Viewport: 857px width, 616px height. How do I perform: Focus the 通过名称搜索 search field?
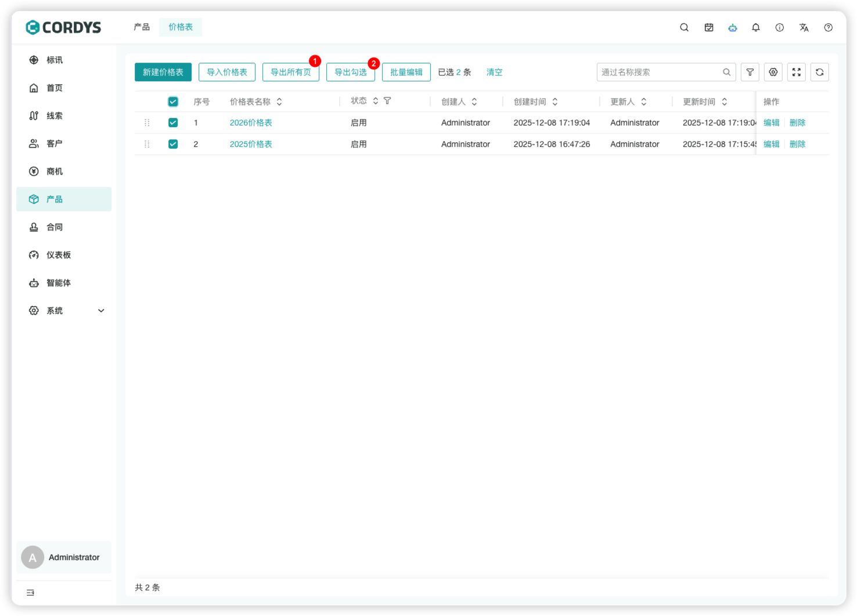tap(660, 72)
